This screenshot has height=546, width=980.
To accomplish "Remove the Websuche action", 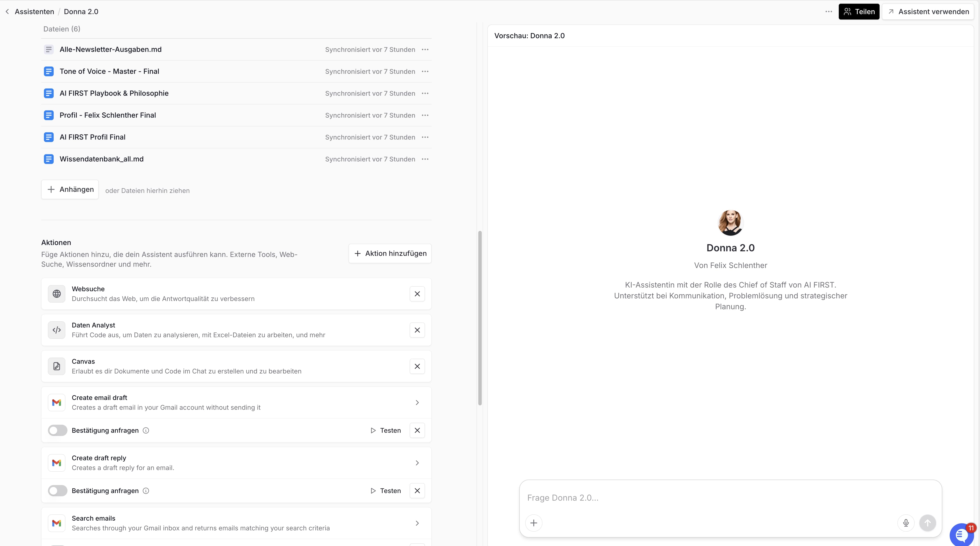I will (417, 294).
